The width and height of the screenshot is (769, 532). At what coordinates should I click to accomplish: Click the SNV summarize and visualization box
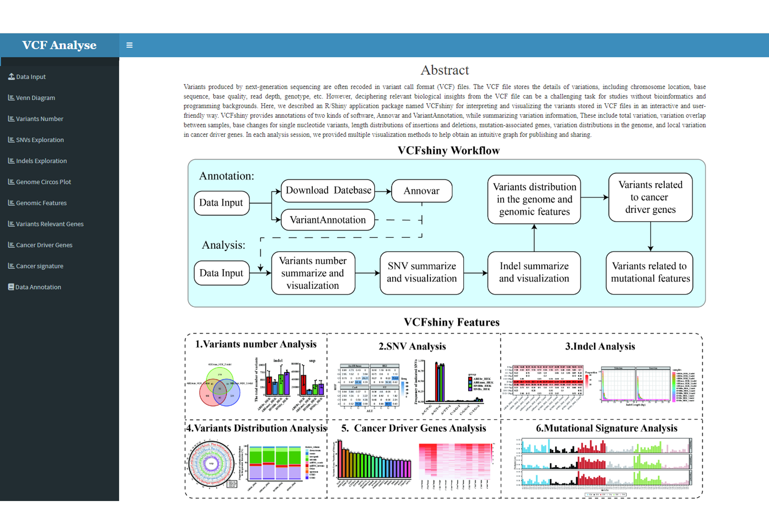pos(421,273)
